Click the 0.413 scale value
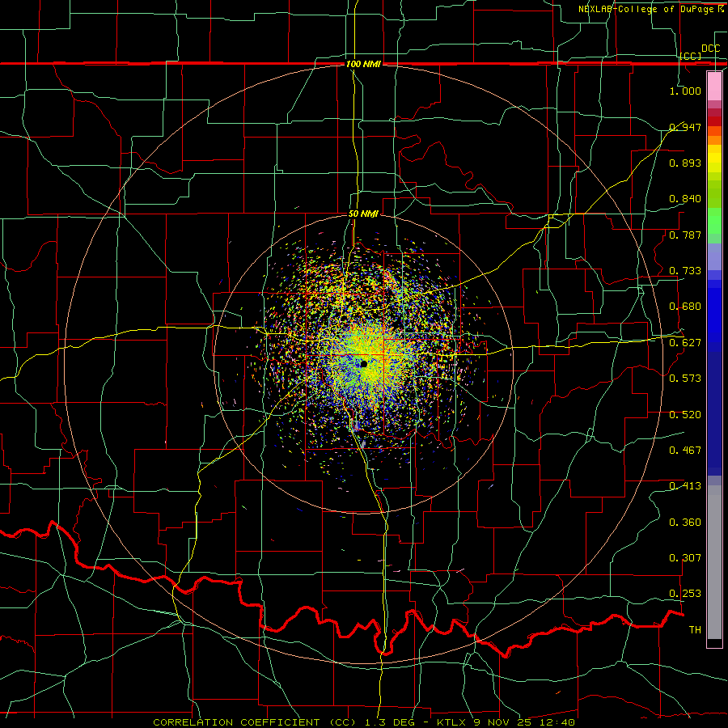 685,486
